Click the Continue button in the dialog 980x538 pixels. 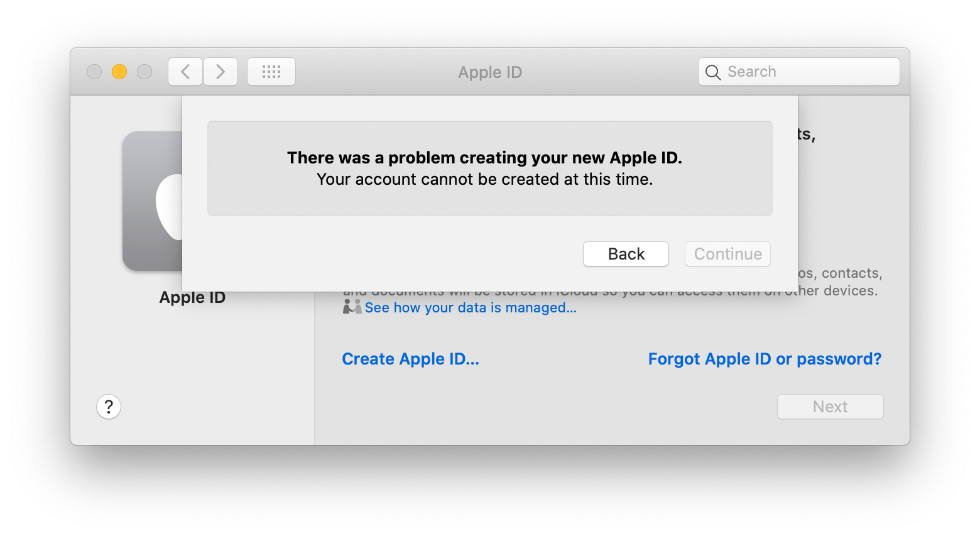(727, 254)
